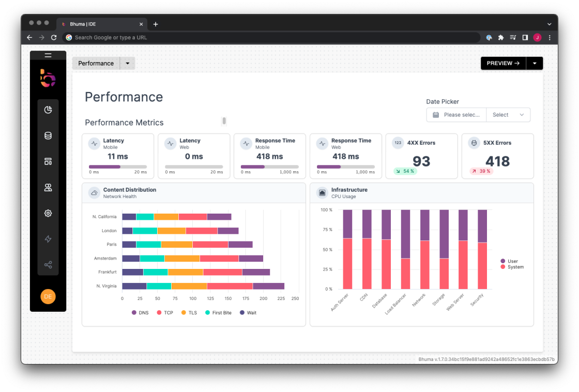Open the settings gear sidebar icon
The width and height of the screenshot is (579, 392).
coord(48,213)
